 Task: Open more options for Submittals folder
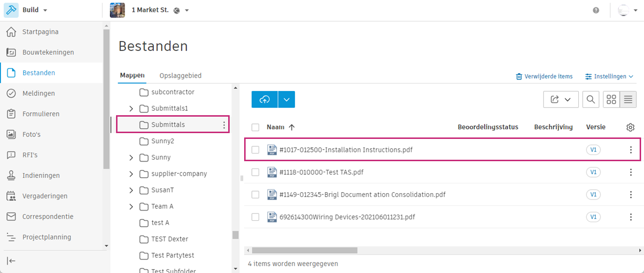click(x=224, y=125)
